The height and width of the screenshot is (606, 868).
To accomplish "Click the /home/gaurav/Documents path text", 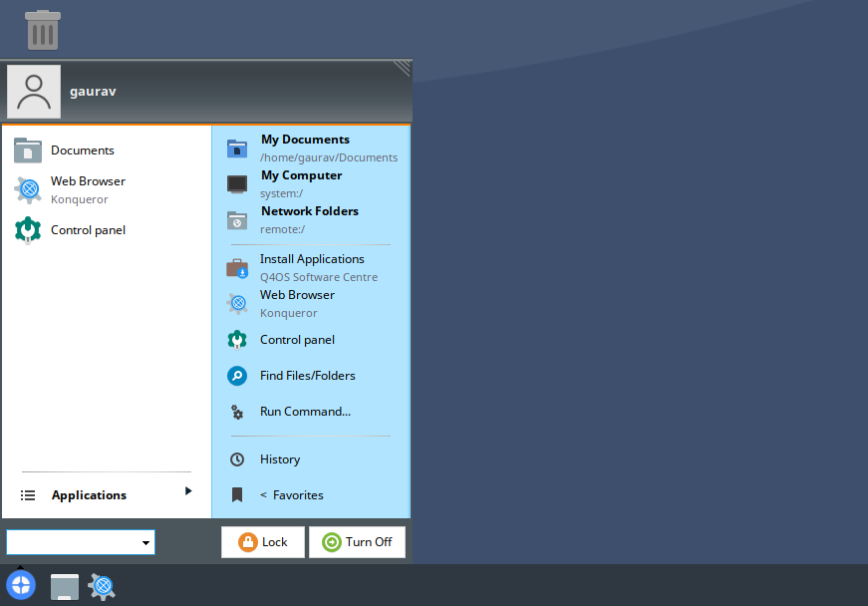I will coord(329,157).
